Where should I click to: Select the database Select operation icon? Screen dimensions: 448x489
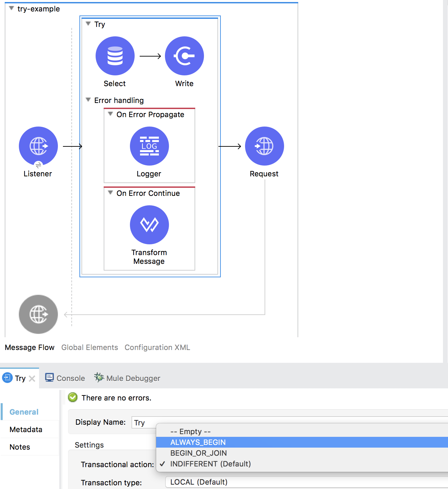pyautogui.click(x=115, y=56)
